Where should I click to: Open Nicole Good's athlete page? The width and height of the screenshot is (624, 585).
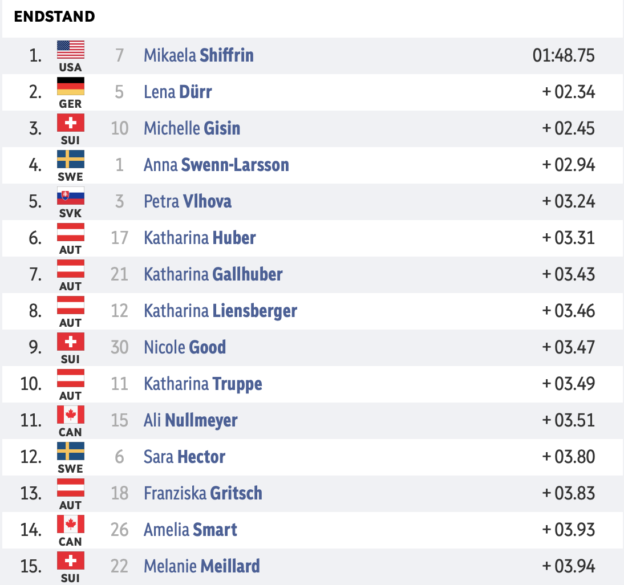185,347
